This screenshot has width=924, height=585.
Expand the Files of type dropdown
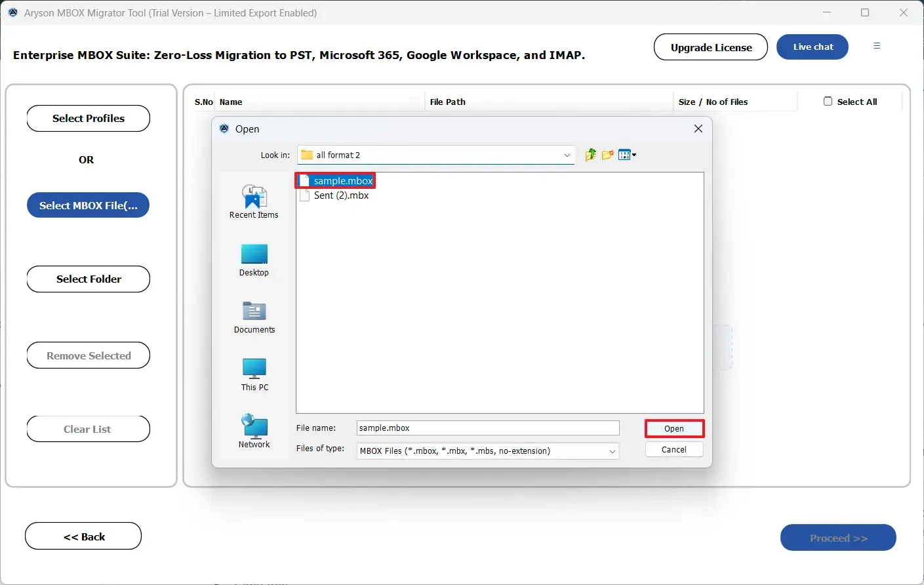tap(612, 451)
